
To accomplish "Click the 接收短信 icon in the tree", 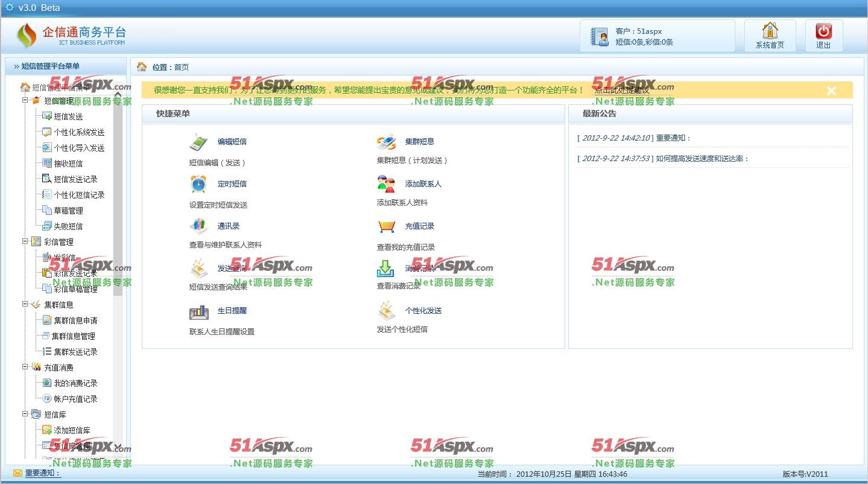I will tap(47, 164).
